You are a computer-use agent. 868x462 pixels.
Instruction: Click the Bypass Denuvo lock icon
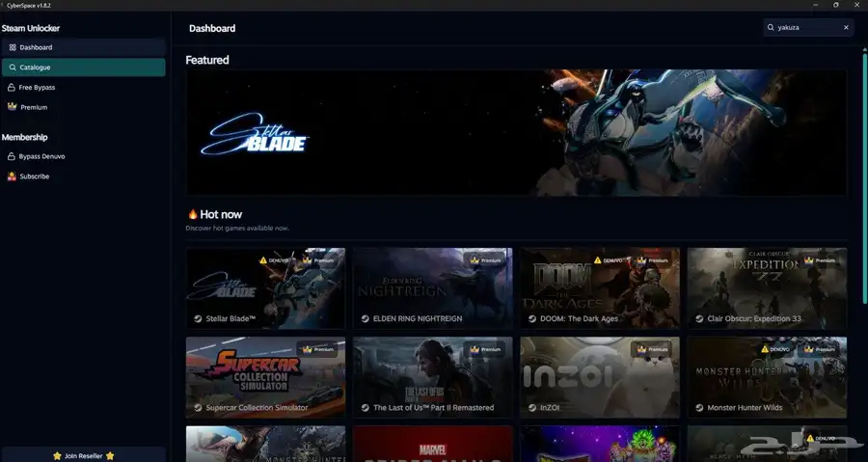(11, 156)
